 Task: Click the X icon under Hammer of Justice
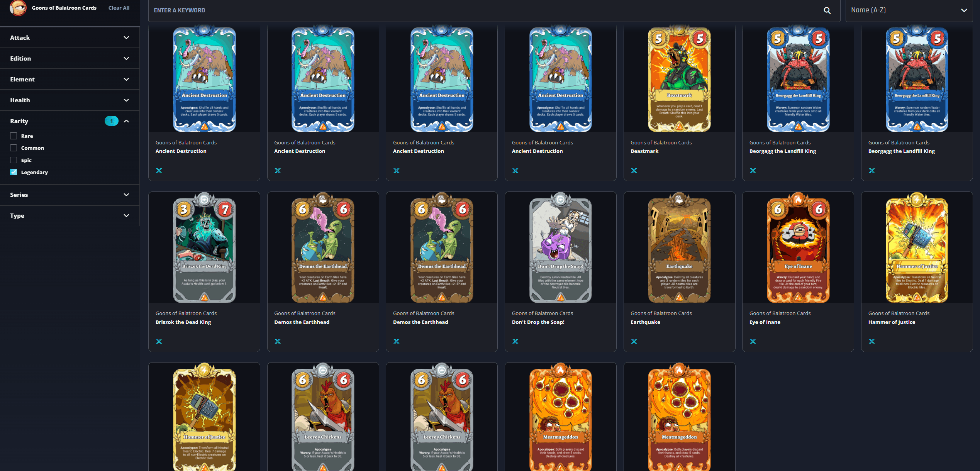point(872,341)
